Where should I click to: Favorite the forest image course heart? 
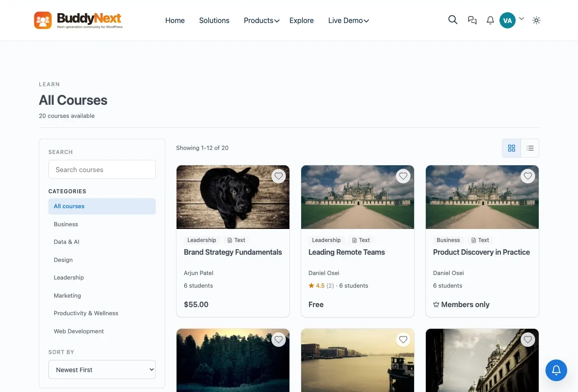[x=279, y=340]
